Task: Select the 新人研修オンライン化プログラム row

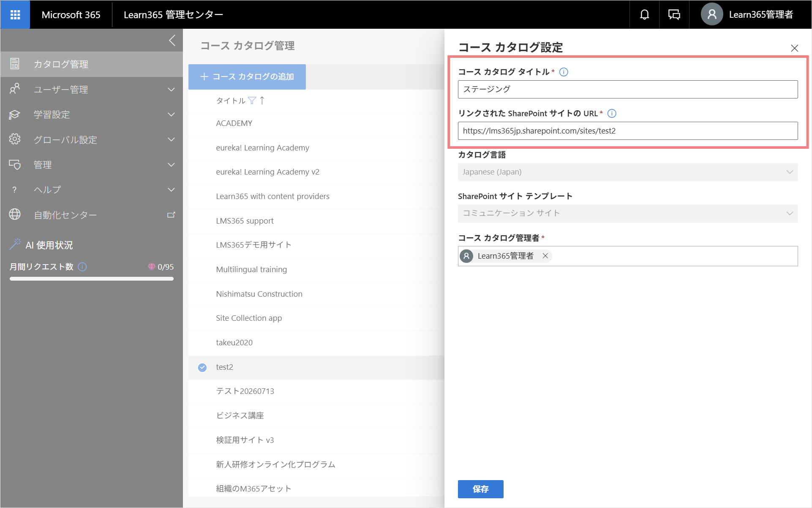Action: click(x=316, y=465)
